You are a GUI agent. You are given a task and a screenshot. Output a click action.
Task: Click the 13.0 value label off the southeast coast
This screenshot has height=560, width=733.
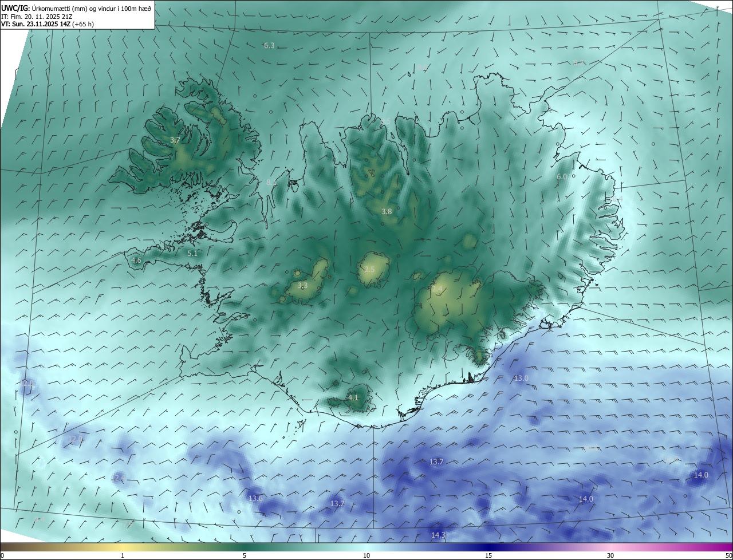click(521, 378)
